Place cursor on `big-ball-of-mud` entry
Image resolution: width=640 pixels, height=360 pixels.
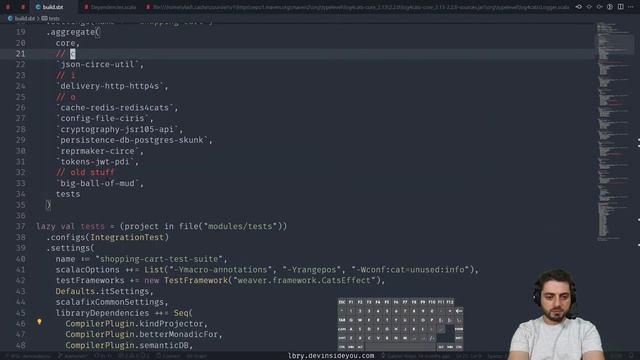pyautogui.click(x=100, y=183)
